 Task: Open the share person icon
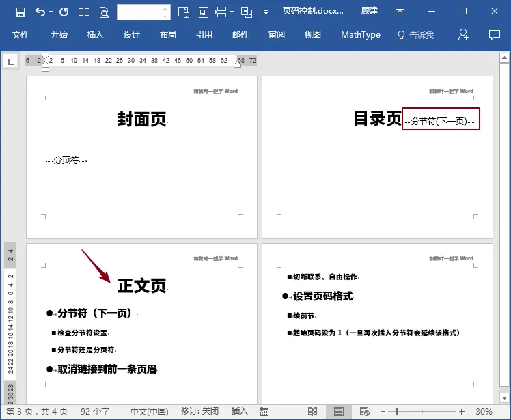click(463, 35)
